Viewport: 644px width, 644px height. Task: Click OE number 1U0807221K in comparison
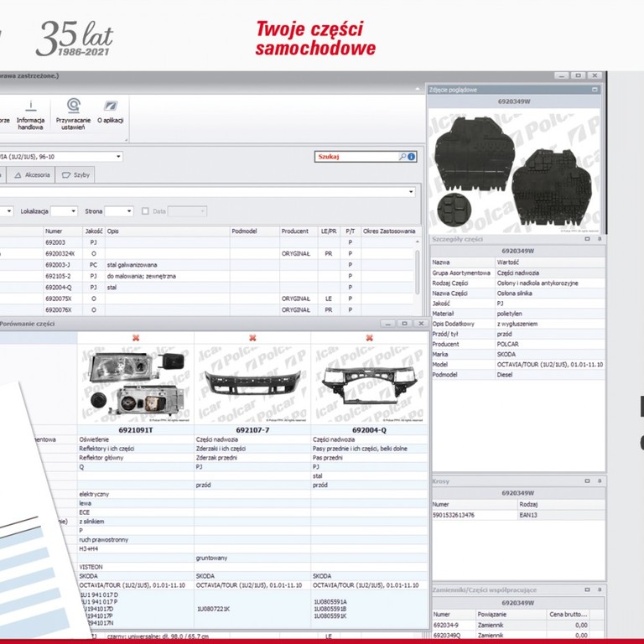pos(214,609)
